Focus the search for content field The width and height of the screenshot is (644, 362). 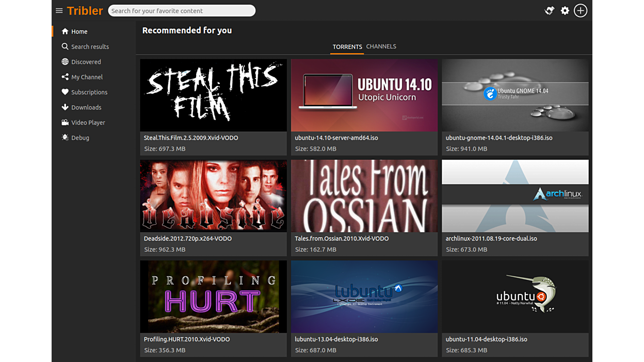(x=182, y=11)
